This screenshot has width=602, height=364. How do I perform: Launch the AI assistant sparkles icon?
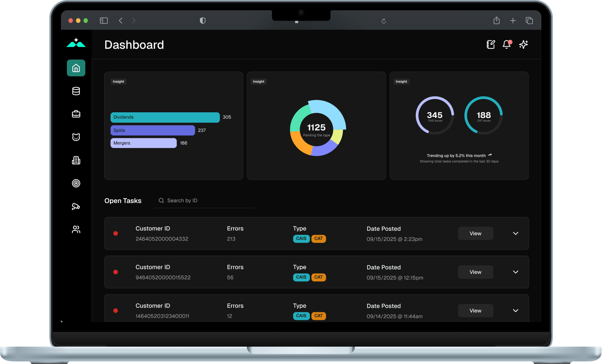point(523,44)
